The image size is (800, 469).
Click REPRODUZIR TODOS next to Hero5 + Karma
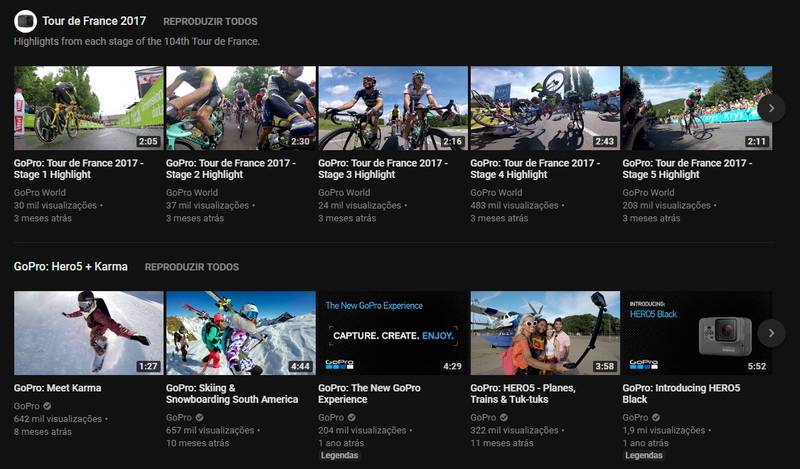point(192,267)
